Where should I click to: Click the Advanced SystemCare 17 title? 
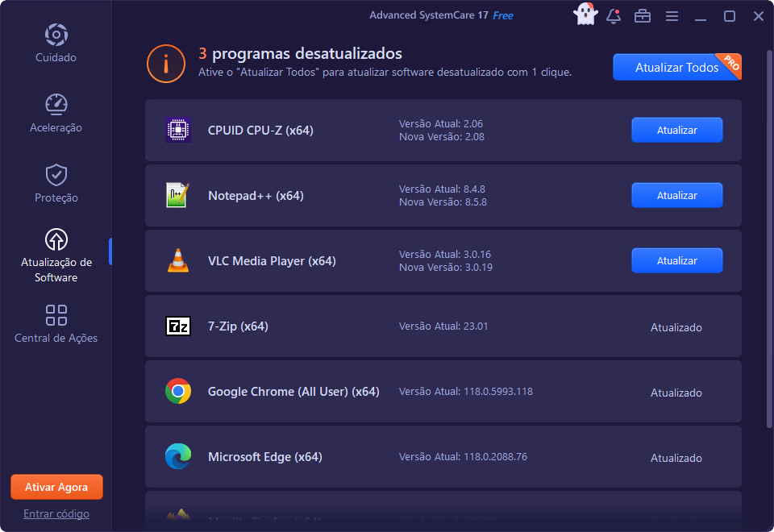pyautogui.click(x=429, y=15)
